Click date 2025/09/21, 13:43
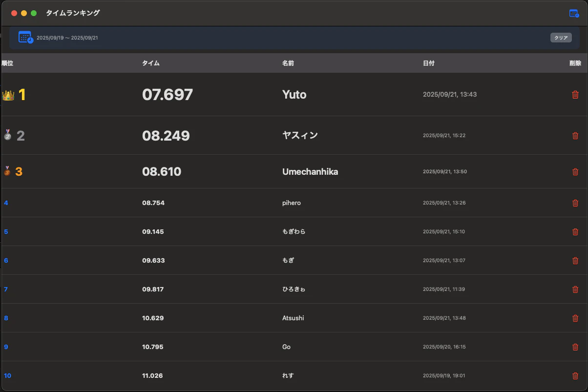The width and height of the screenshot is (588, 392). point(450,95)
